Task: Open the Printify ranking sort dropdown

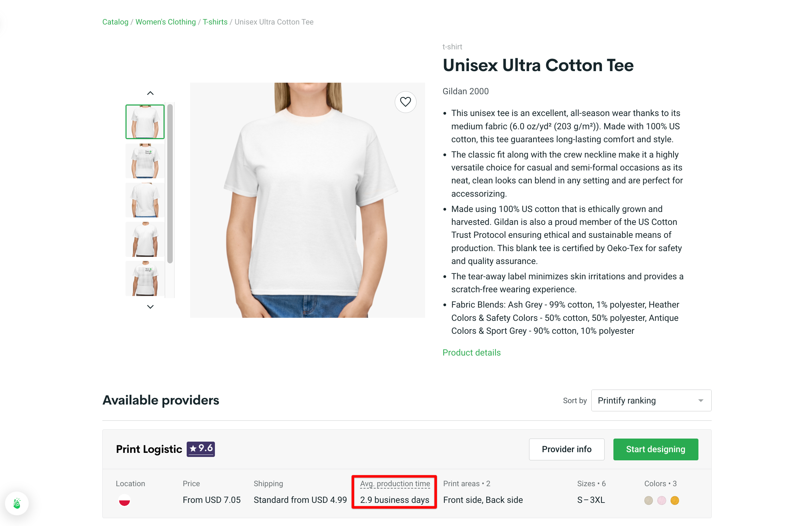Action: pos(650,400)
